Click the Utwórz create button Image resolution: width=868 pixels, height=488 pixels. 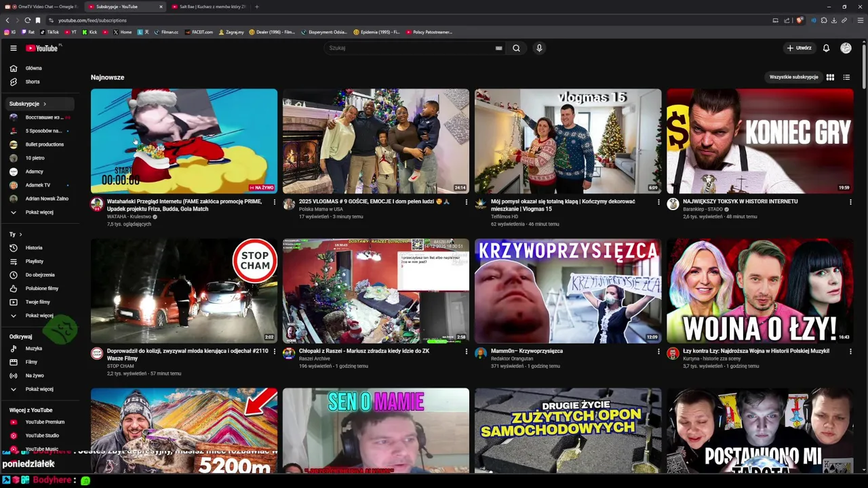coord(799,48)
